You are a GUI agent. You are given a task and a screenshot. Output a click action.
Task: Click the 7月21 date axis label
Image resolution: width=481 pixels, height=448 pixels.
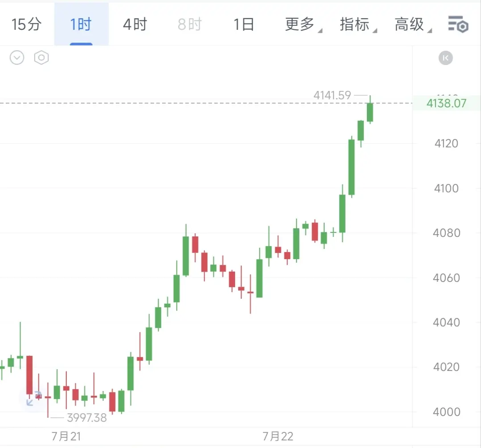pos(66,436)
